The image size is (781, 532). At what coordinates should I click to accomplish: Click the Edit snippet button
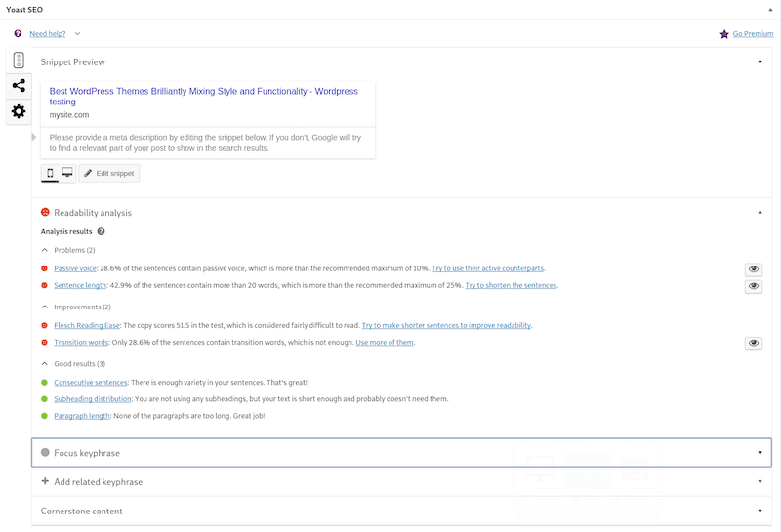coord(109,173)
